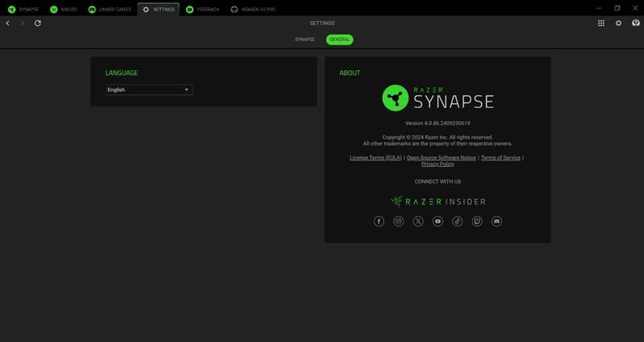
Task: Click the SETTINGS page title
Action: [x=322, y=23]
